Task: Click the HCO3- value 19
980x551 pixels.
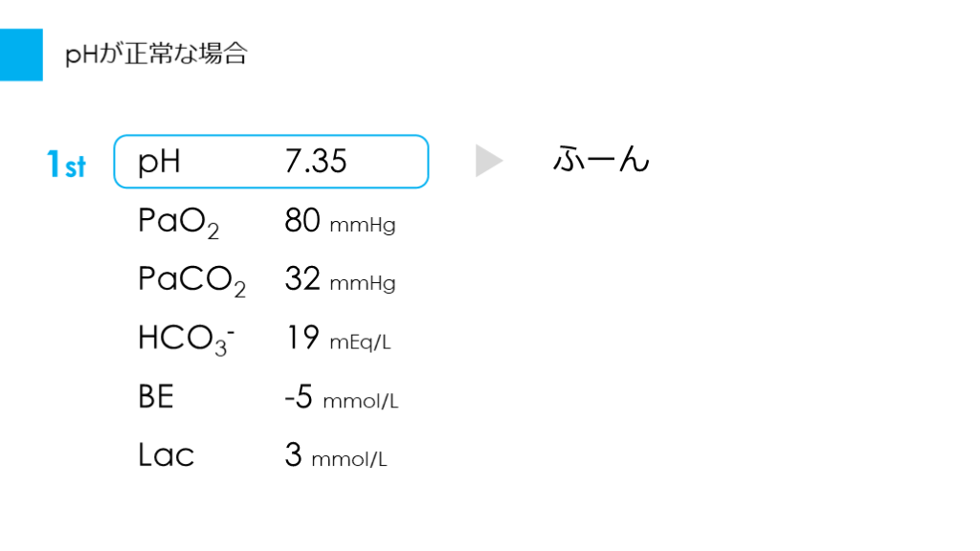Action: [302, 338]
